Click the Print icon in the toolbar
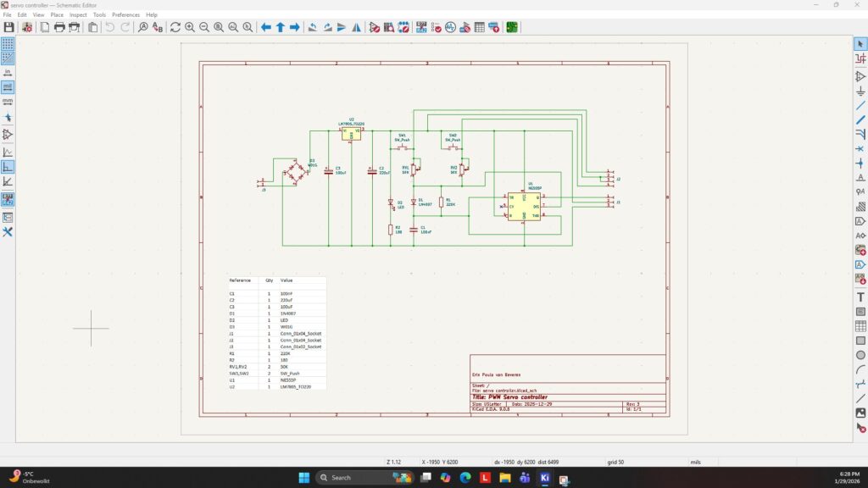Screen dimensions: 868x488 (59, 27)
